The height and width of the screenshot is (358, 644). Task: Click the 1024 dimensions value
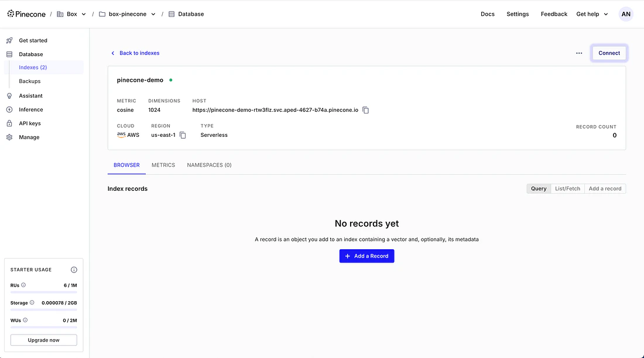click(x=155, y=110)
